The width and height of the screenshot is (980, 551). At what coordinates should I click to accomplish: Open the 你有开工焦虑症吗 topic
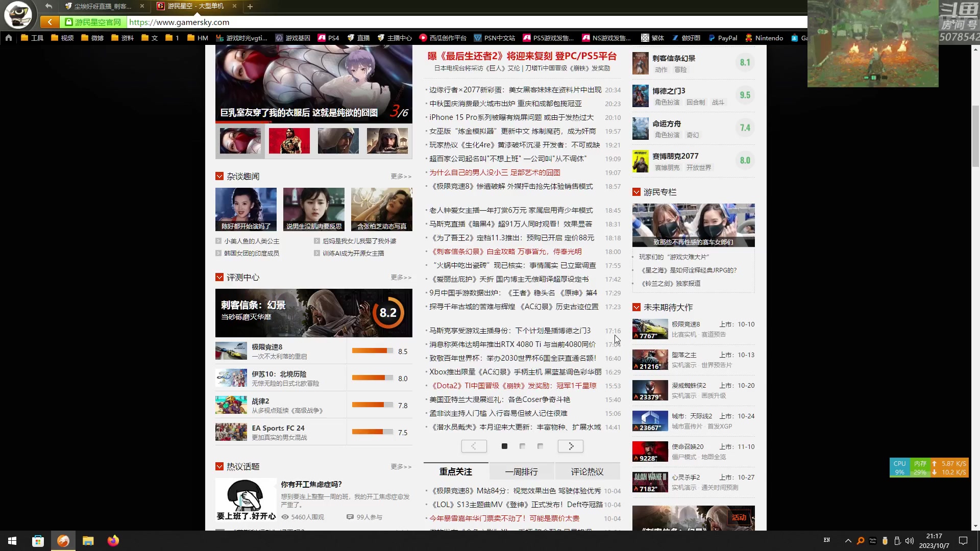pyautogui.click(x=311, y=484)
